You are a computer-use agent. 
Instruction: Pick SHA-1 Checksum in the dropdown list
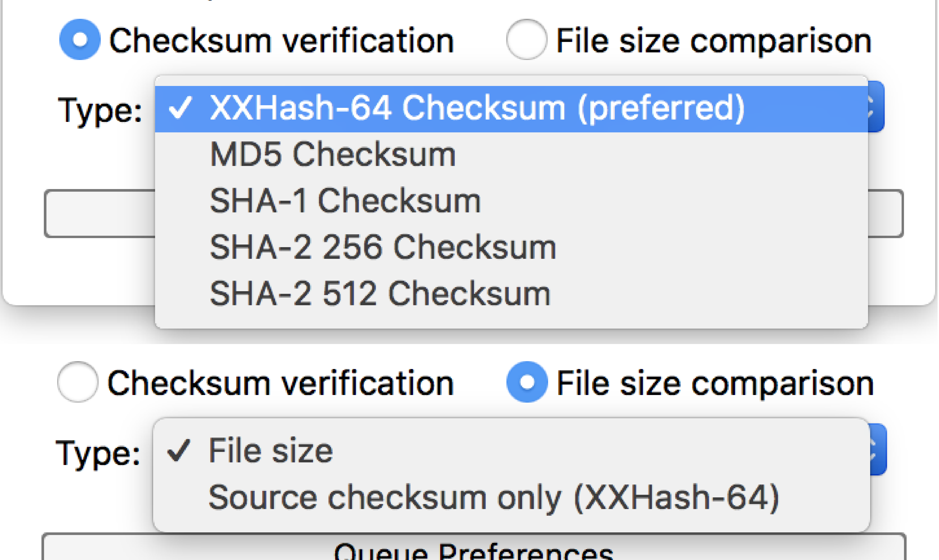pyautogui.click(x=345, y=201)
